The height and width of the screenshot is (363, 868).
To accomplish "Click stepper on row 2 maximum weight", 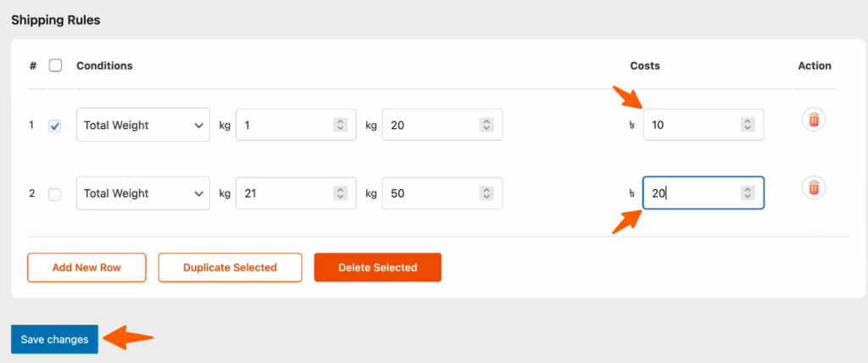I will (x=487, y=193).
